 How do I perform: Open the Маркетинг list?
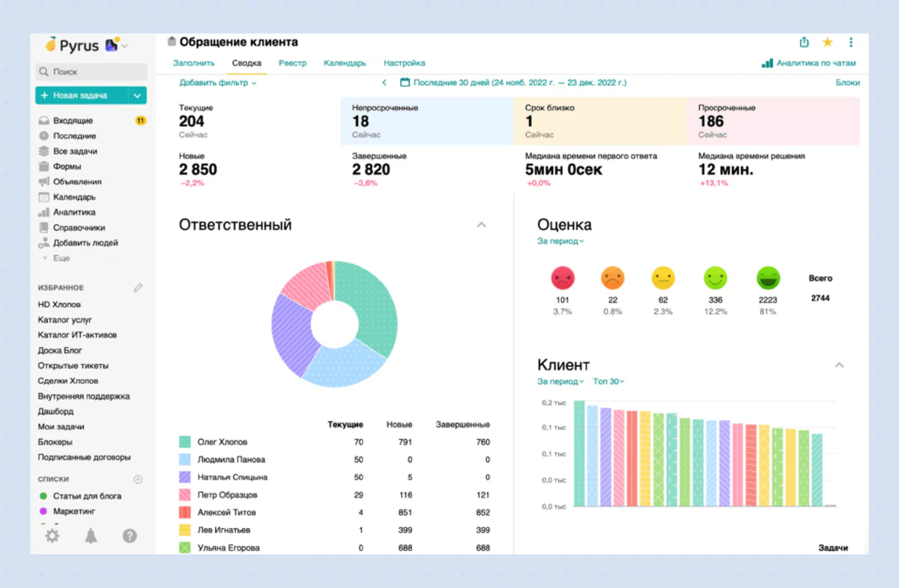(x=74, y=511)
